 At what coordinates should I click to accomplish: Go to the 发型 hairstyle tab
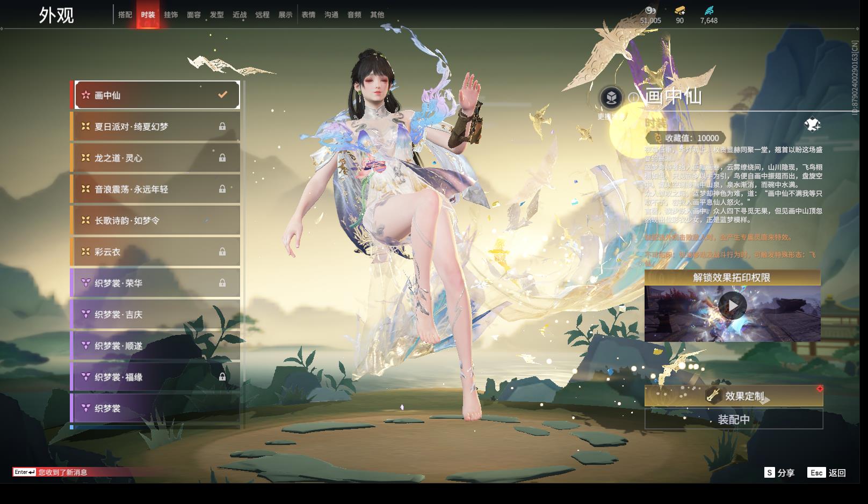[x=217, y=14]
